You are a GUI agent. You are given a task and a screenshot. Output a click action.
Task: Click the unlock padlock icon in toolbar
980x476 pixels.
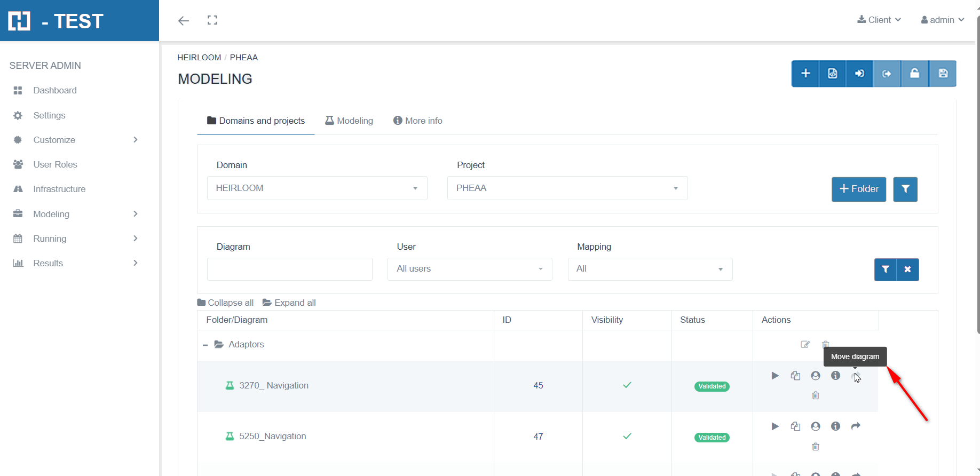(914, 74)
